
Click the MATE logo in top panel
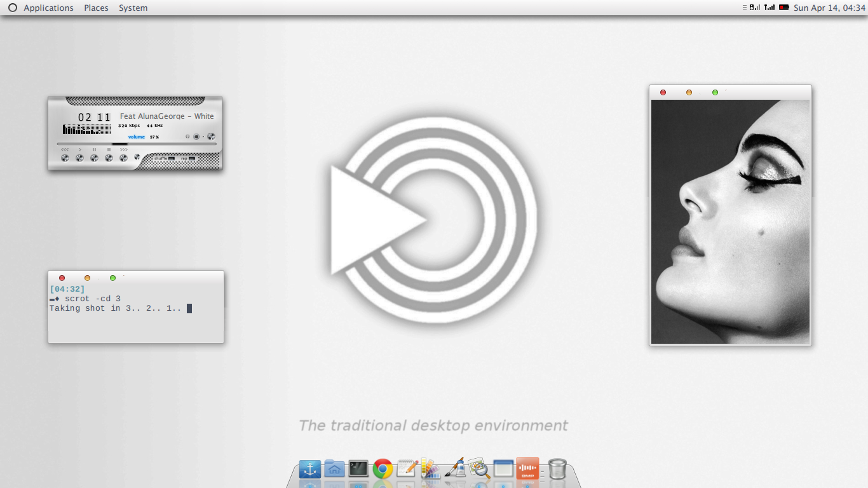coord(13,8)
